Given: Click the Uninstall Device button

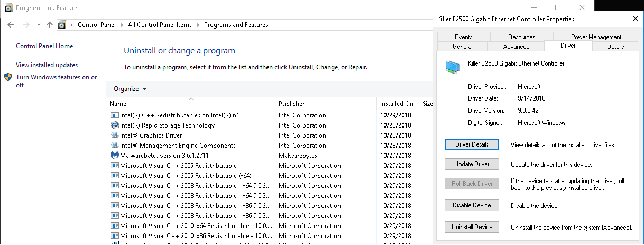Looking at the screenshot, I should coord(472,227).
